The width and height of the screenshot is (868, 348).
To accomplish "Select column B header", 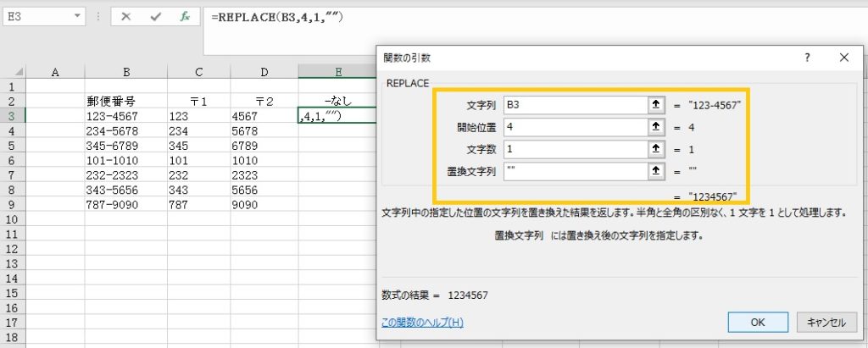I will (x=125, y=73).
